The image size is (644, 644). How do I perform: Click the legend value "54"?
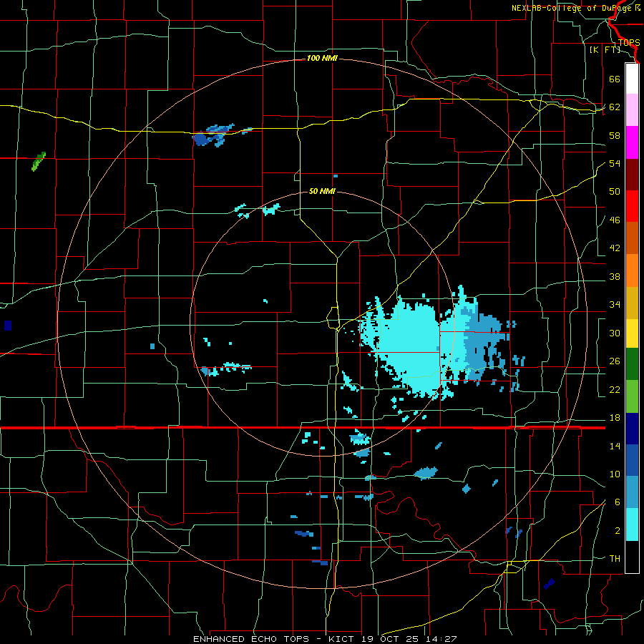pyautogui.click(x=615, y=163)
